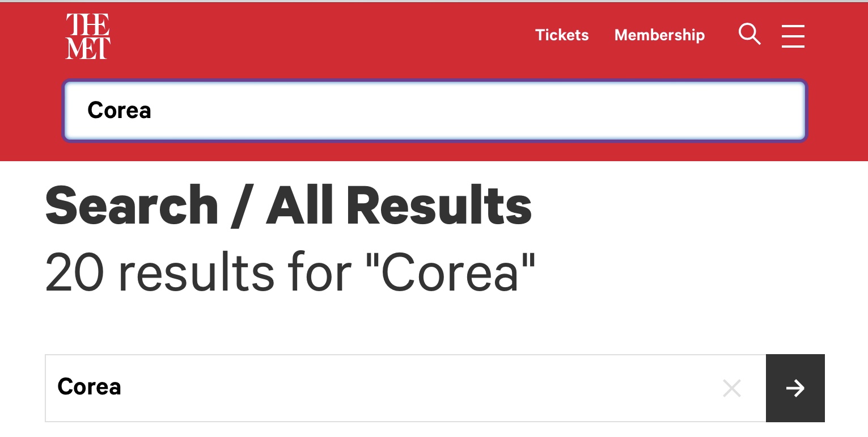Click the lower Corea search input field

[x=397, y=388]
